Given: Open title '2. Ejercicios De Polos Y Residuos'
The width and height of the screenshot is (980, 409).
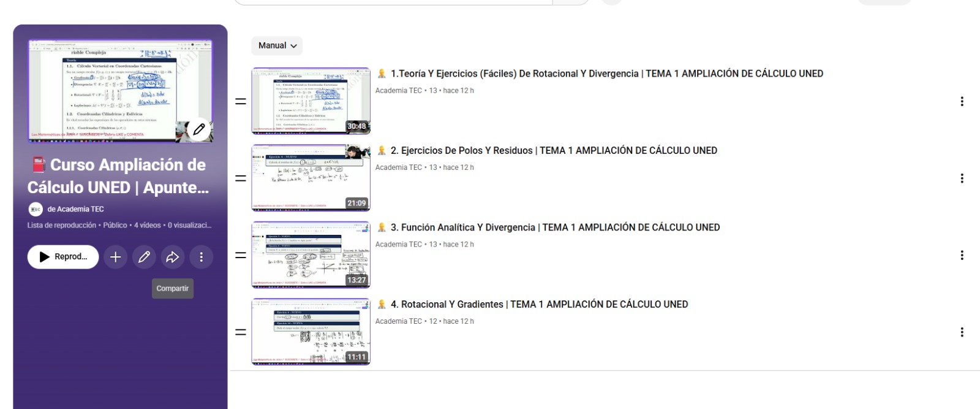Looking at the screenshot, I should (x=546, y=150).
